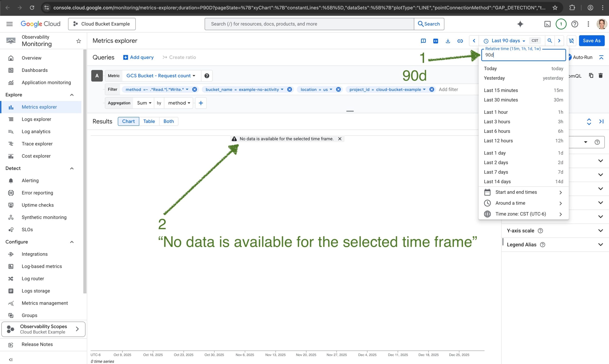Collapse the Explore sidebar section

click(x=72, y=95)
